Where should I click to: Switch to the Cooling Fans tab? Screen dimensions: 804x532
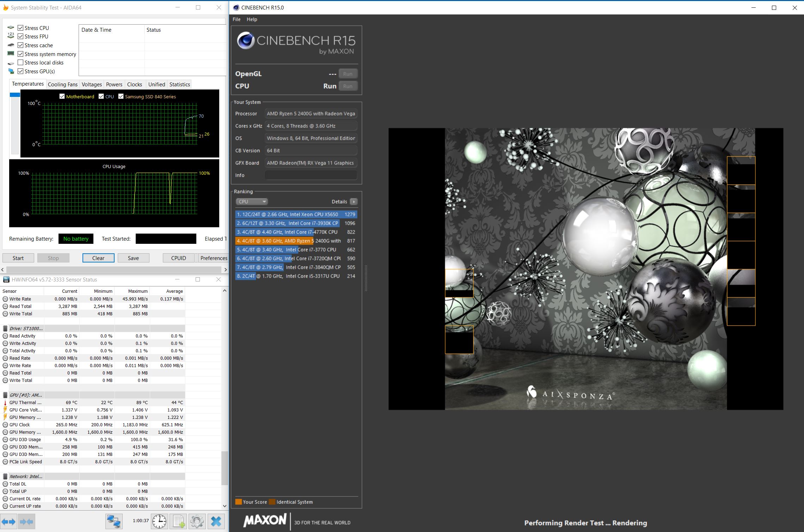coord(62,84)
